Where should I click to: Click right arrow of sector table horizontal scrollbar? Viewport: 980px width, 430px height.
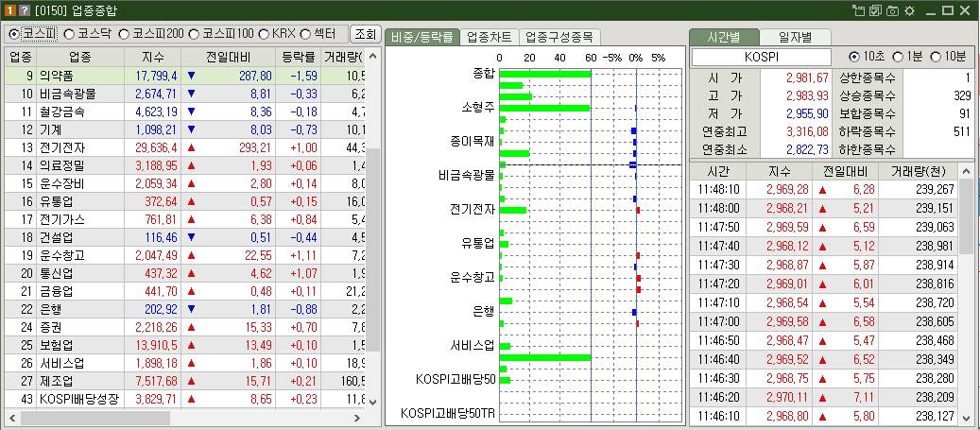pyautogui.click(x=357, y=418)
